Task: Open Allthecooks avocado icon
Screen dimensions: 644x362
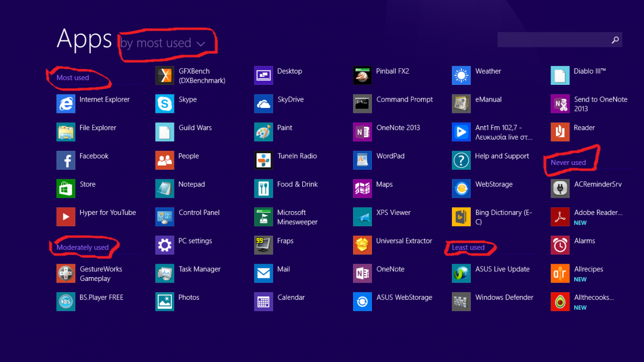Action: pyautogui.click(x=560, y=302)
